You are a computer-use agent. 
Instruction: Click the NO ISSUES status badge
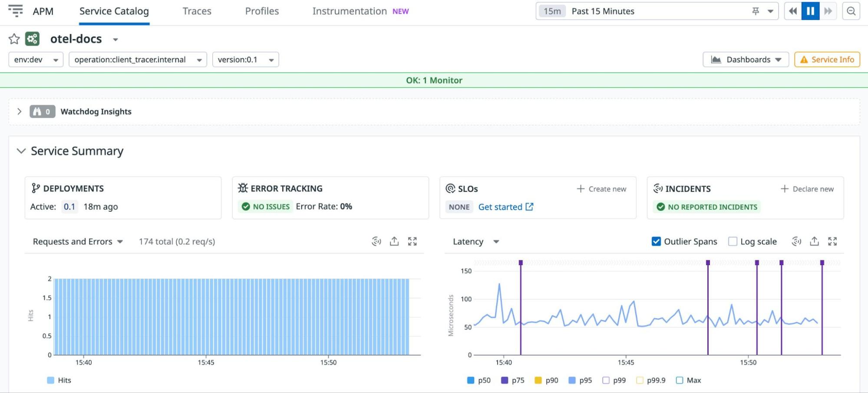(266, 206)
